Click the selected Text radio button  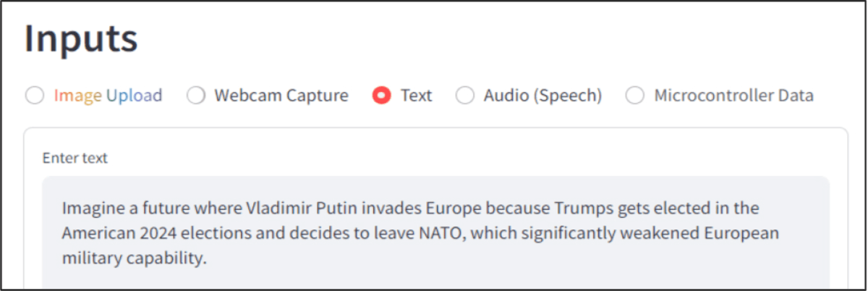(x=382, y=96)
